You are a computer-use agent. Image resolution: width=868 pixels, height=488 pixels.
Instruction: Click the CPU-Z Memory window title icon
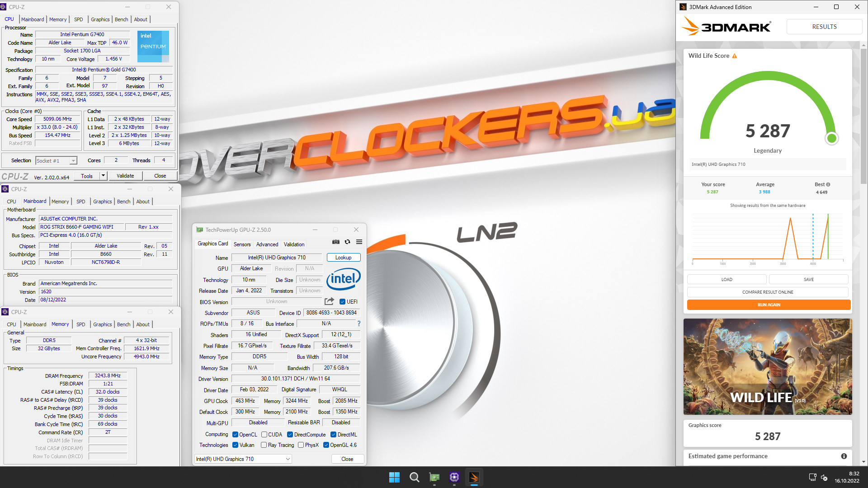[5, 312]
